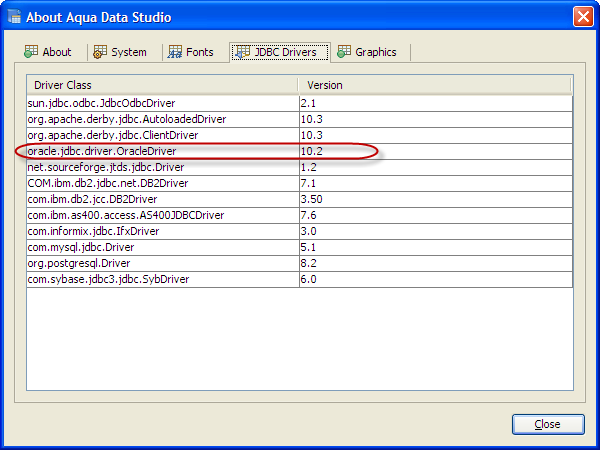Click the Graphics tab icon
The image size is (600, 450).
point(344,52)
